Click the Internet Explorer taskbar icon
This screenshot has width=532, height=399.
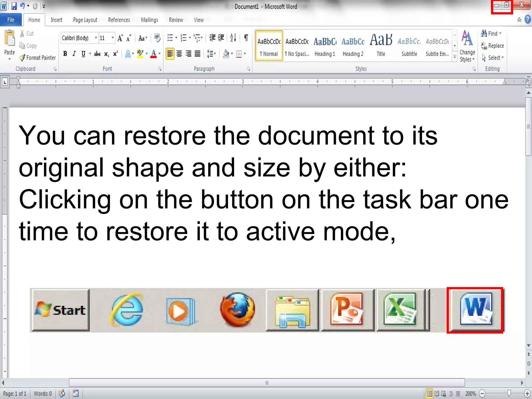[x=127, y=310]
